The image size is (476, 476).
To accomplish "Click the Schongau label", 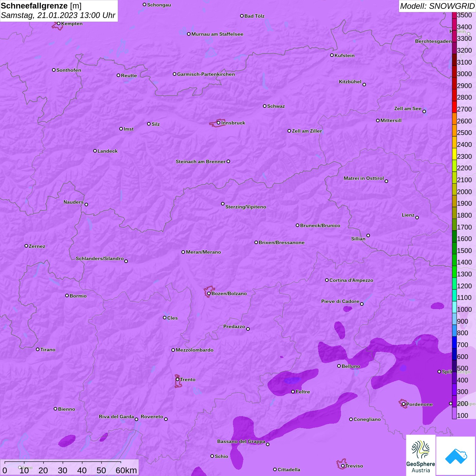I will click(159, 5).
